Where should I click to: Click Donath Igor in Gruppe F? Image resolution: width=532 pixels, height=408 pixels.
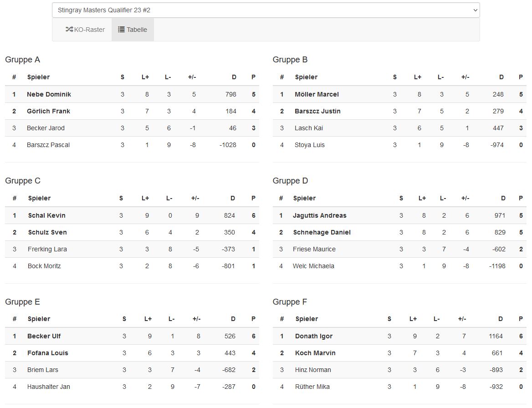pyautogui.click(x=314, y=336)
